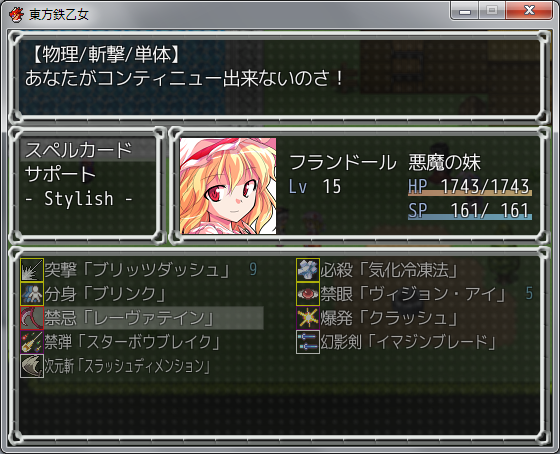This screenshot has height=454, width=560.
Task: Click the 幻影剣「イマジンブレード」 sword icon
Action: pyautogui.click(x=308, y=342)
